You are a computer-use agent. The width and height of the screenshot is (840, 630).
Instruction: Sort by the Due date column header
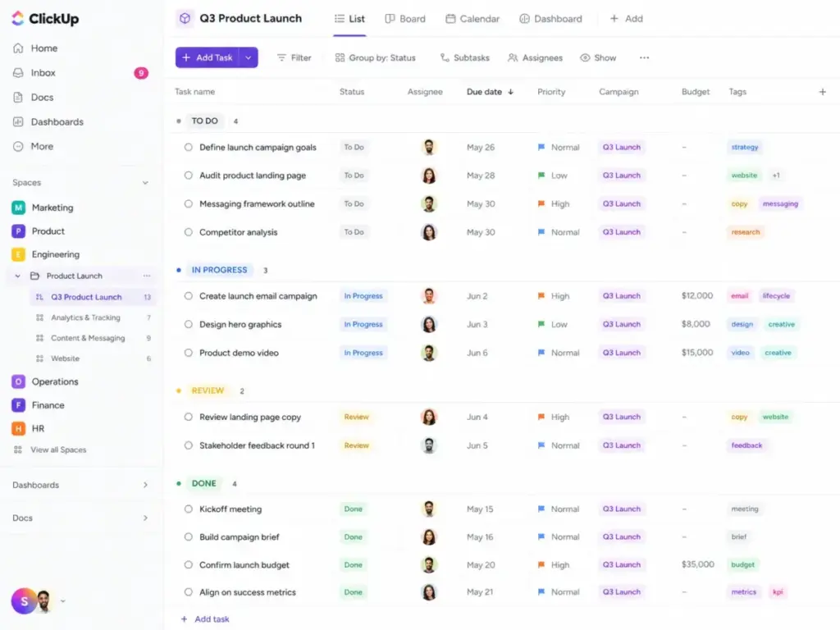[490, 92]
